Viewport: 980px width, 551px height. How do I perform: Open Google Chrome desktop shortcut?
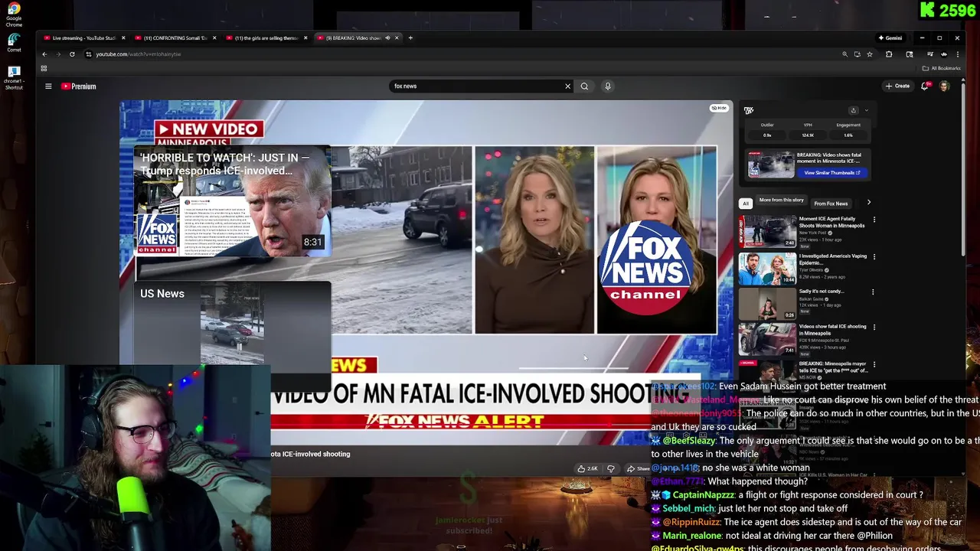pyautogui.click(x=14, y=15)
